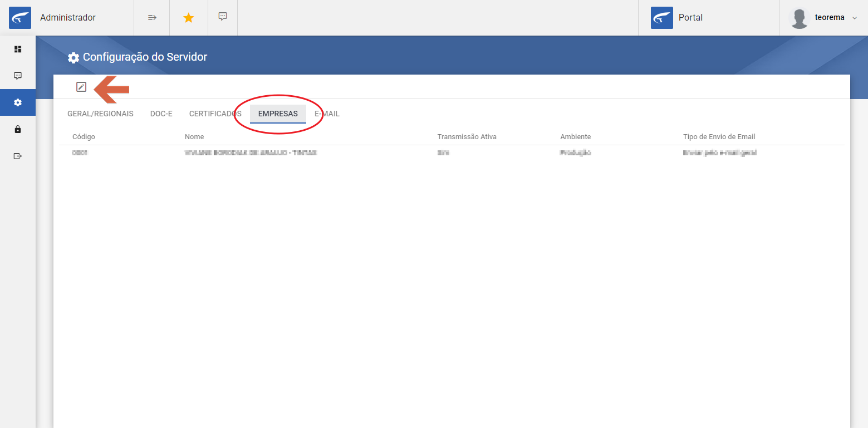Click the logout icon in sidebar
868x428 pixels.
tap(18, 156)
